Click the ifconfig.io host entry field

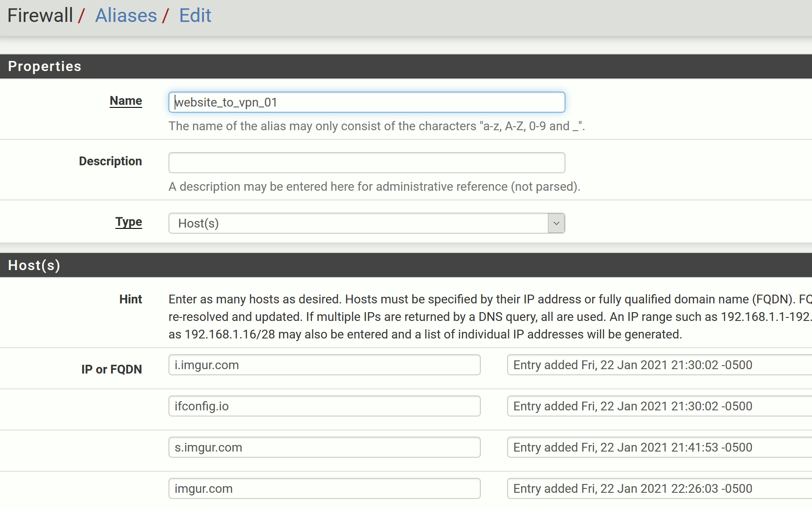pos(324,406)
